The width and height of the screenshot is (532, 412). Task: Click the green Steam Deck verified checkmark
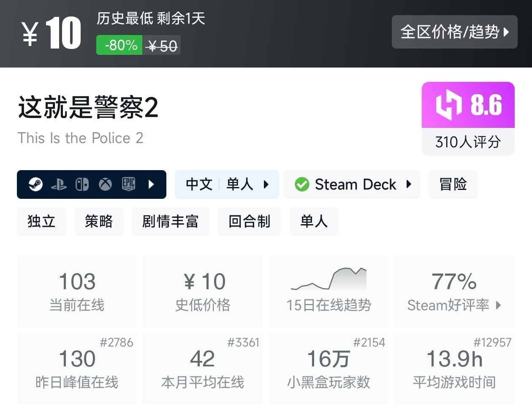click(302, 184)
